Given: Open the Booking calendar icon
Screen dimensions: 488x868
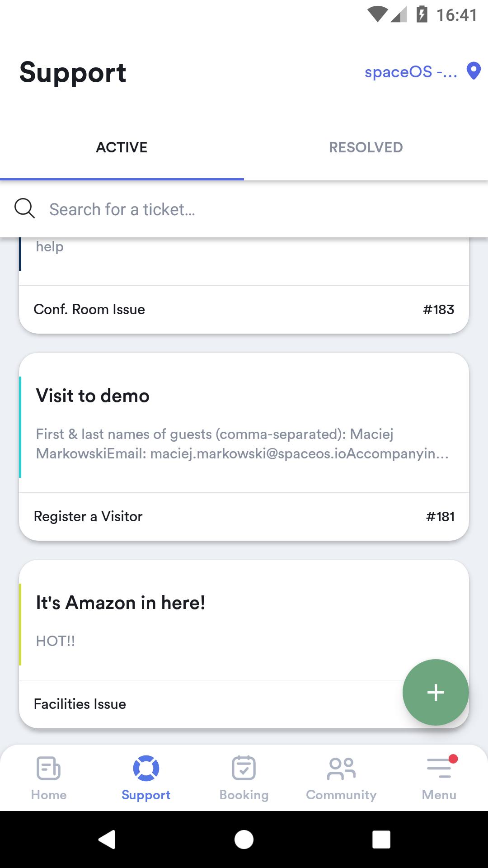Looking at the screenshot, I should point(244,768).
